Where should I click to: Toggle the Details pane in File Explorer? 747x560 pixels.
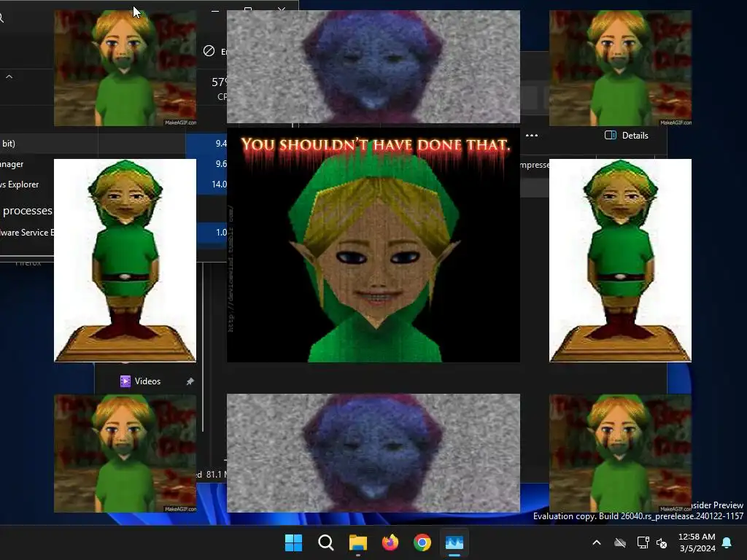click(627, 135)
